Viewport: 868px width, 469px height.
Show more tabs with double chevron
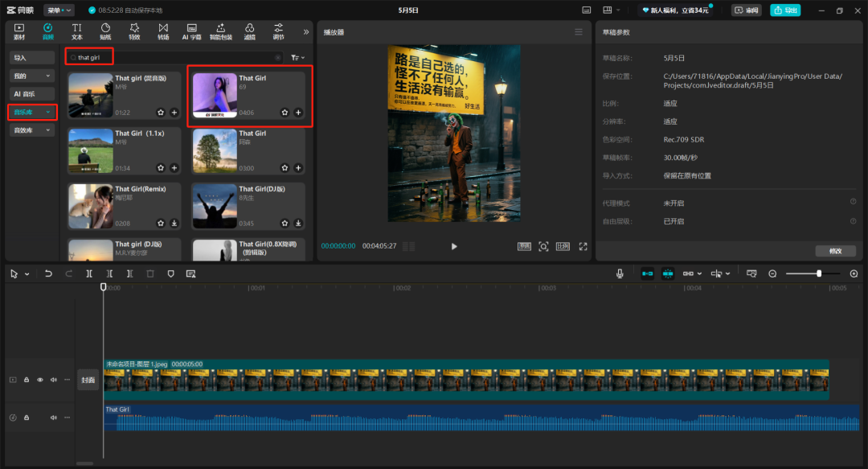point(306,32)
